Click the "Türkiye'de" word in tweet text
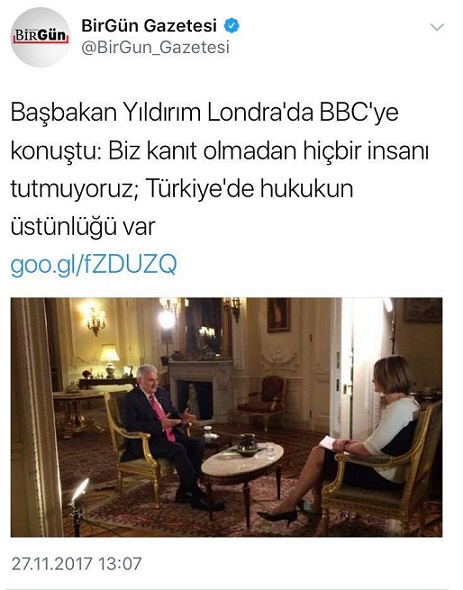463x590 pixels. (200, 188)
